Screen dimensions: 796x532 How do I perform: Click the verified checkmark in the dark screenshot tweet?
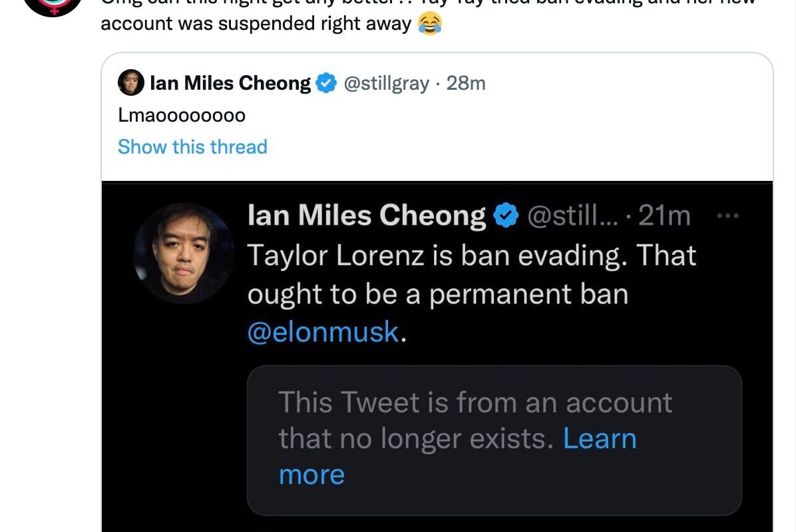pyautogui.click(x=506, y=215)
